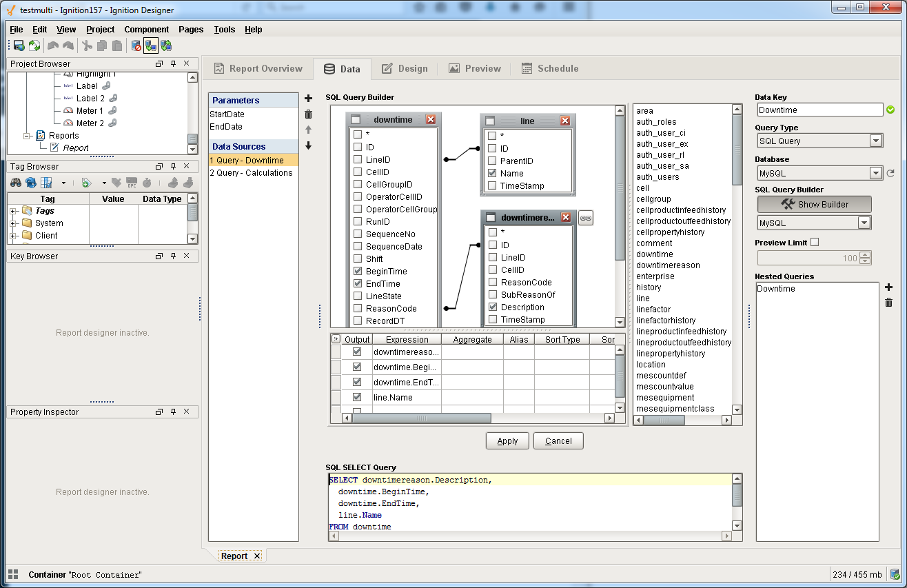The height and width of the screenshot is (588, 907).
Task: Open the Query Type dropdown
Action: [x=875, y=141]
